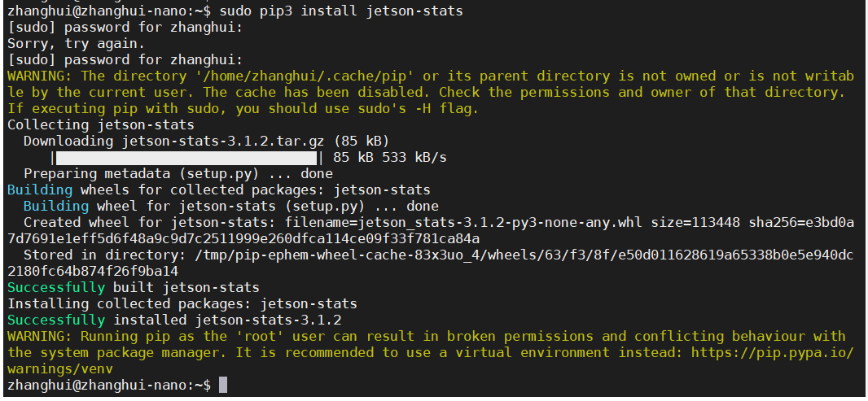
Task: Click the 'Collecting jetson-stats' line
Action: (100, 124)
